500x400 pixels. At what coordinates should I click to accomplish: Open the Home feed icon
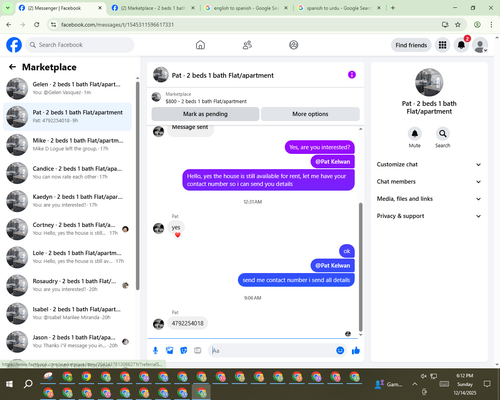(200, 45)
